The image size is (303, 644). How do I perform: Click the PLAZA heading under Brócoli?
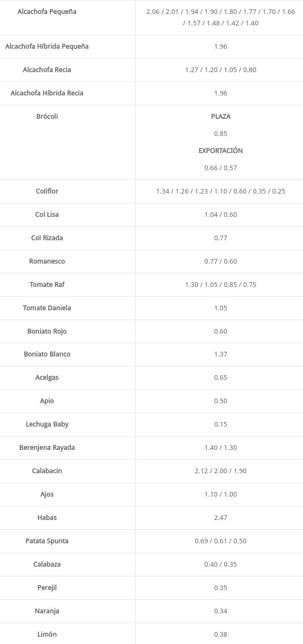220,116
